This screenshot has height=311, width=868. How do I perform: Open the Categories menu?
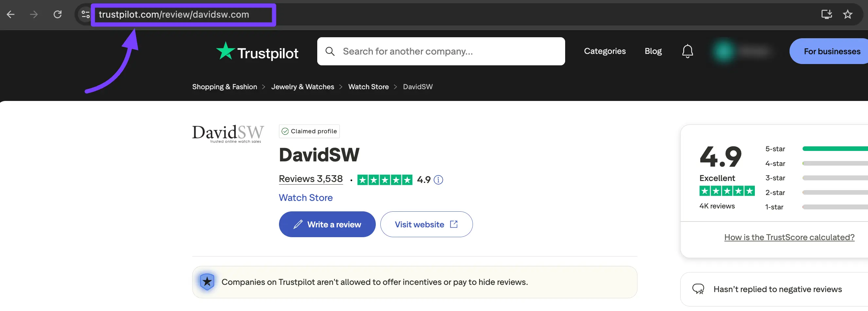tap(605, 51)
